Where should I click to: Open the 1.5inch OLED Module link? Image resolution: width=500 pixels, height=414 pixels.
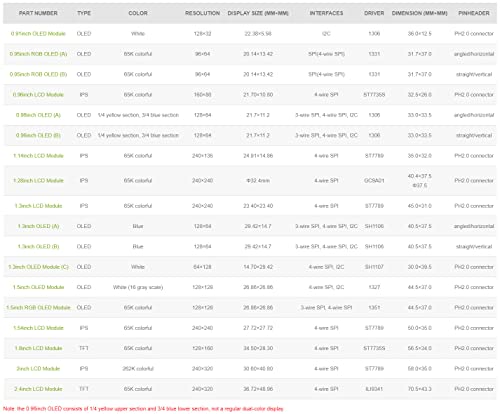click(38, 287)
